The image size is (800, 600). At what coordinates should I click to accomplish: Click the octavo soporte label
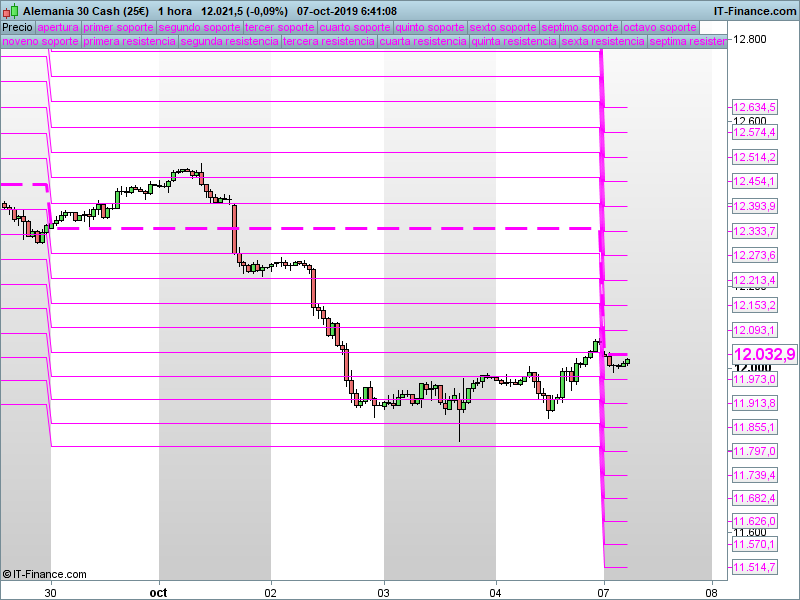(660, 27)
